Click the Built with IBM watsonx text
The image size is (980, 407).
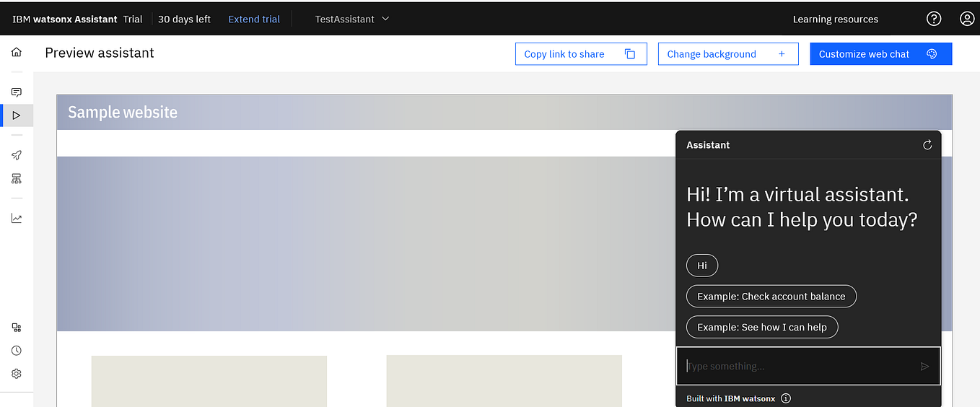(x=730, y=398)
